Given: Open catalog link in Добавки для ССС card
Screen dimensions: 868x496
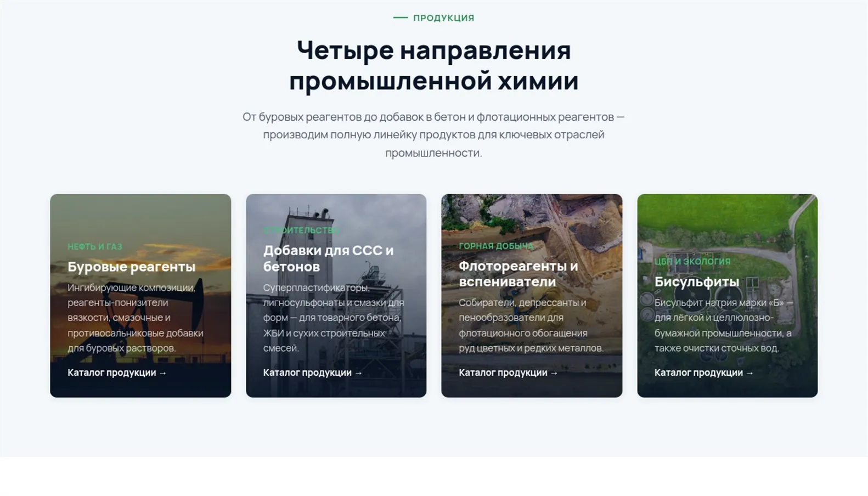Looking at the screenshot, I should click(313, 373).
